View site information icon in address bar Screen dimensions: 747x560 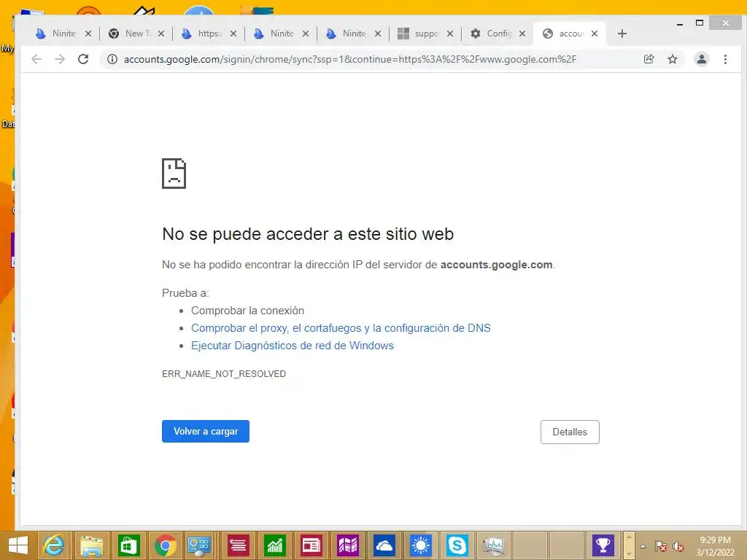(112, 59)
